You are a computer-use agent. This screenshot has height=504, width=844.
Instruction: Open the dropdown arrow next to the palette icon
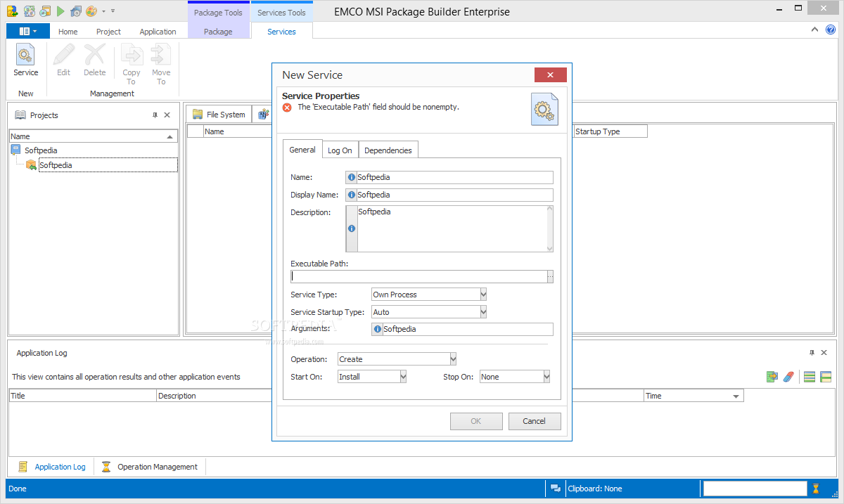(x=103, y=11)
